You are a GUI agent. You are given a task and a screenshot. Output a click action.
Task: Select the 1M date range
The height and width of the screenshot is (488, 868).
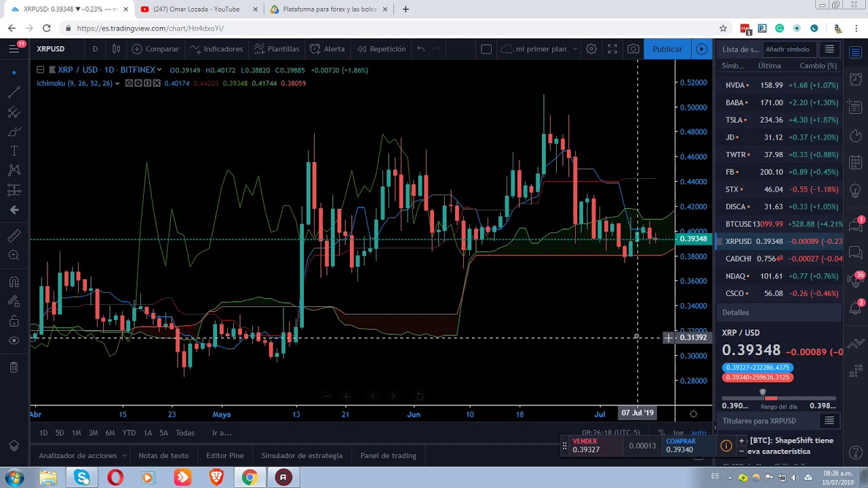pos(77,433)
